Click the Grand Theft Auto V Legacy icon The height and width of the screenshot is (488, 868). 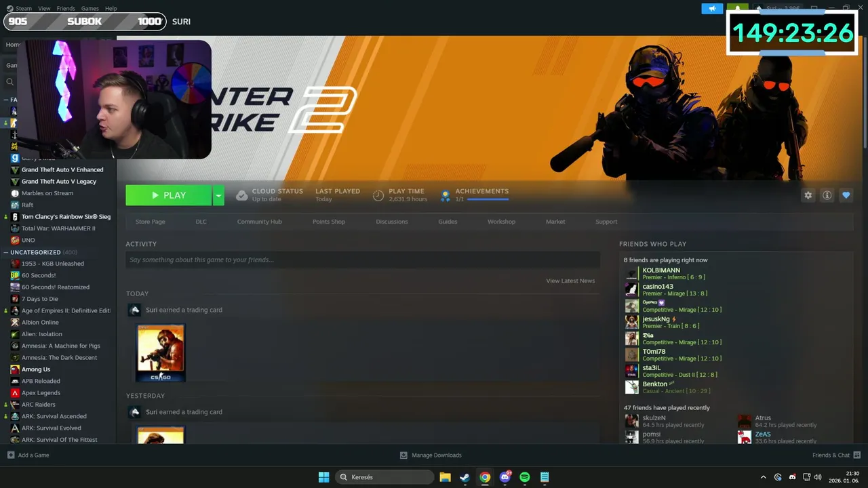[x=15, y=182]
